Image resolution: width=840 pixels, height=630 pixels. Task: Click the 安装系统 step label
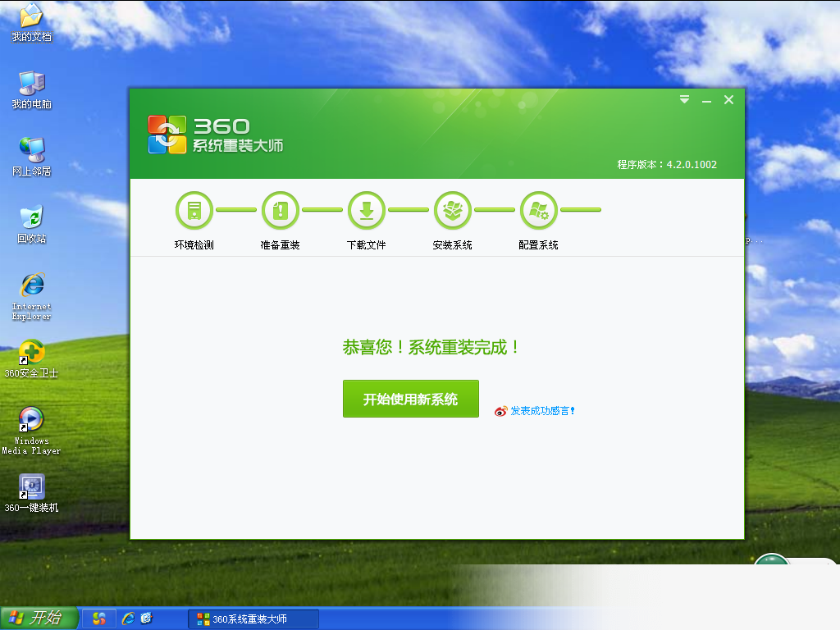tap(453, 244)
